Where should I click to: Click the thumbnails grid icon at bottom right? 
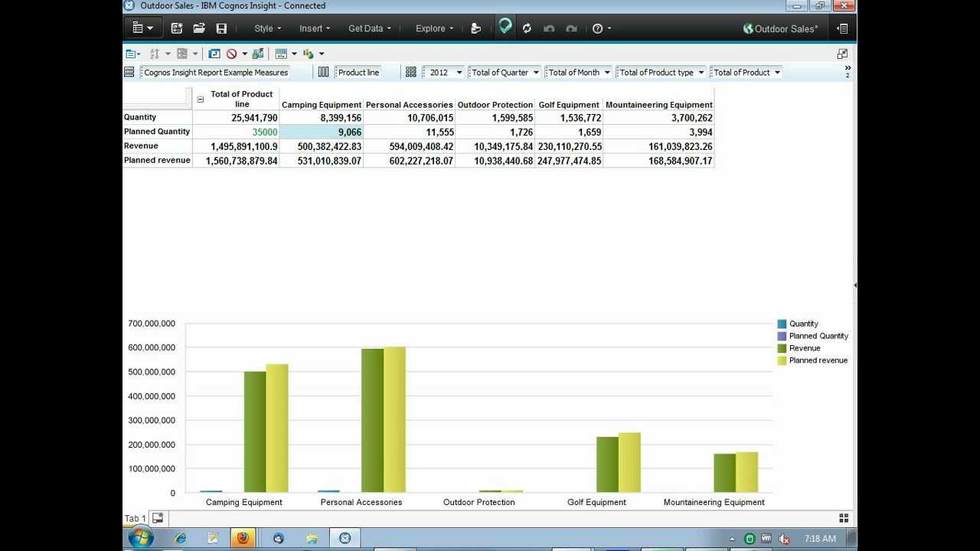click(x=844, y=518)
